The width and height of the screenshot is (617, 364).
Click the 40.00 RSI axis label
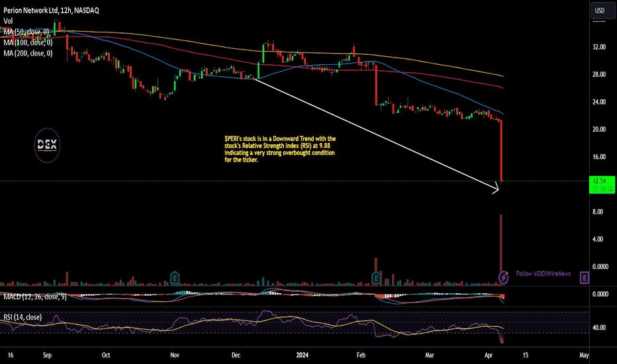[x=599, y=328]
